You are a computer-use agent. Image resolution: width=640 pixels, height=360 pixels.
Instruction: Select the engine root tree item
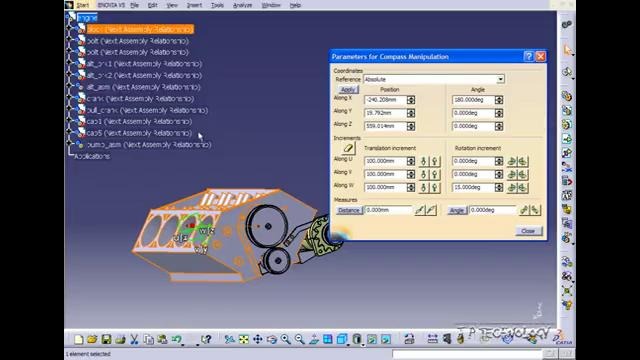pos(87,18)
